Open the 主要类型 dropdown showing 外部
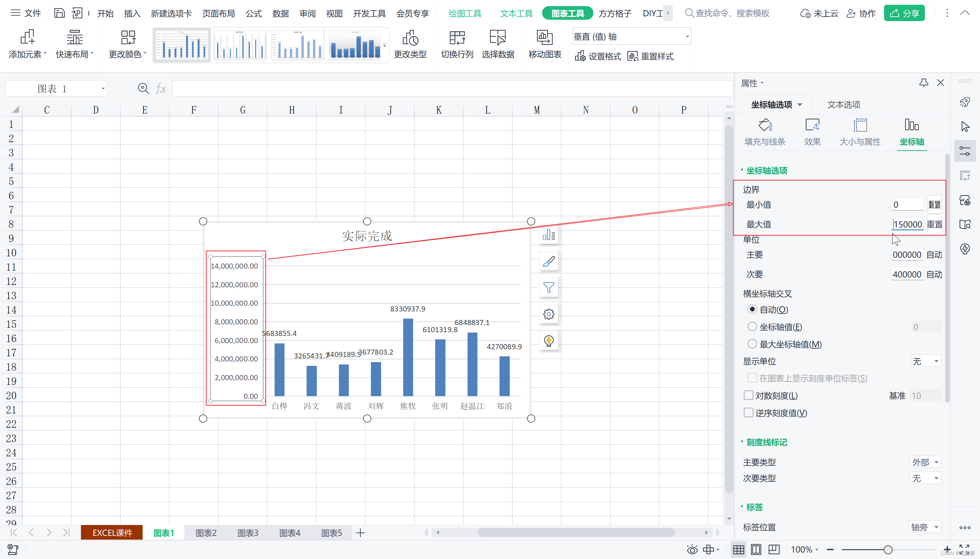The image size is (980, 559). 926,462
